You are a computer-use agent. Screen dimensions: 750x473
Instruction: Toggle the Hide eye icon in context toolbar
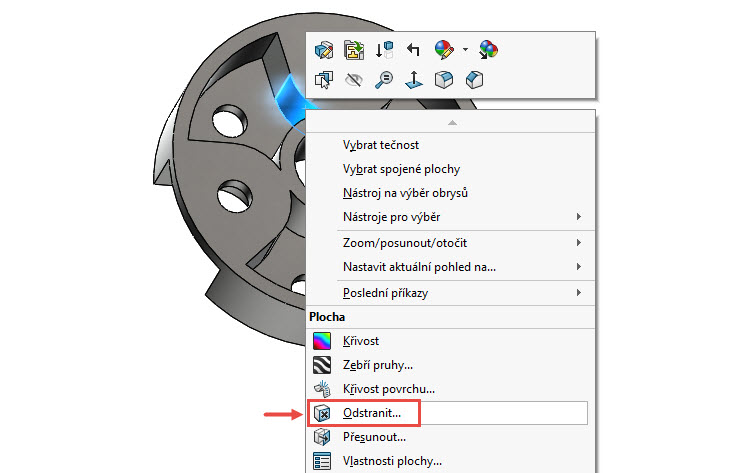pyautogui.click(x=354, y=80)
